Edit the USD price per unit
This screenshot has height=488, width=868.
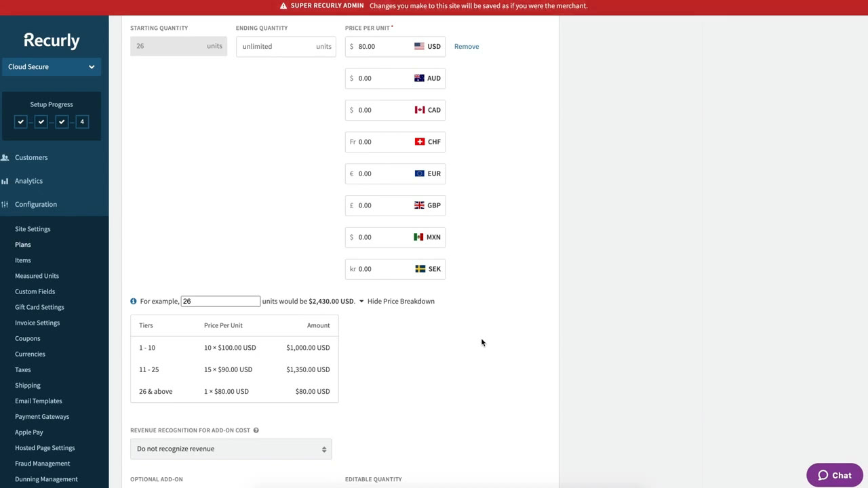point(395,46)
